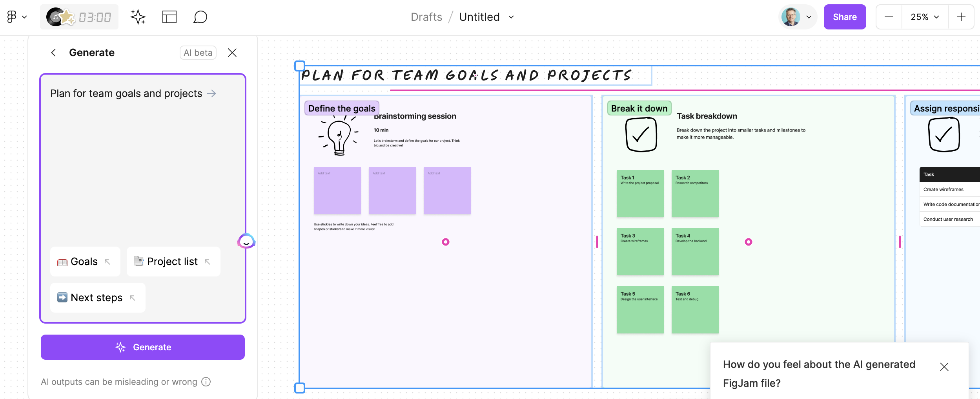Click the checkmark box under Break it down
Image resolution: width=980 pixels, height=399 pixels.
[x=641, y=134]
